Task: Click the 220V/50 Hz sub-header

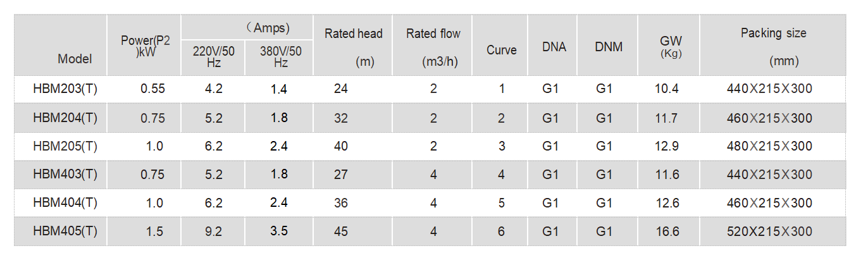Action: pos(213,57)
